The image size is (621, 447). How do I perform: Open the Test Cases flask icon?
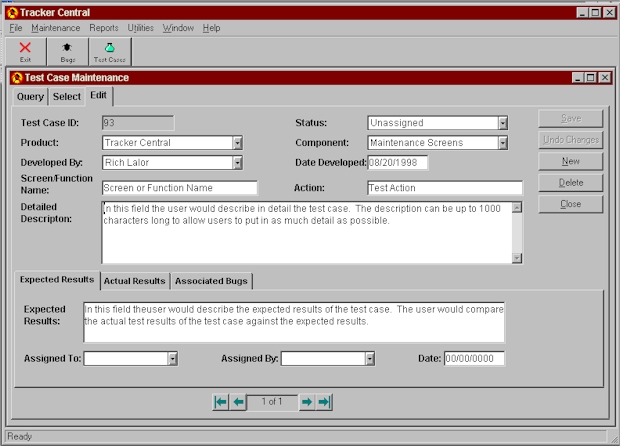coord(110,52)
